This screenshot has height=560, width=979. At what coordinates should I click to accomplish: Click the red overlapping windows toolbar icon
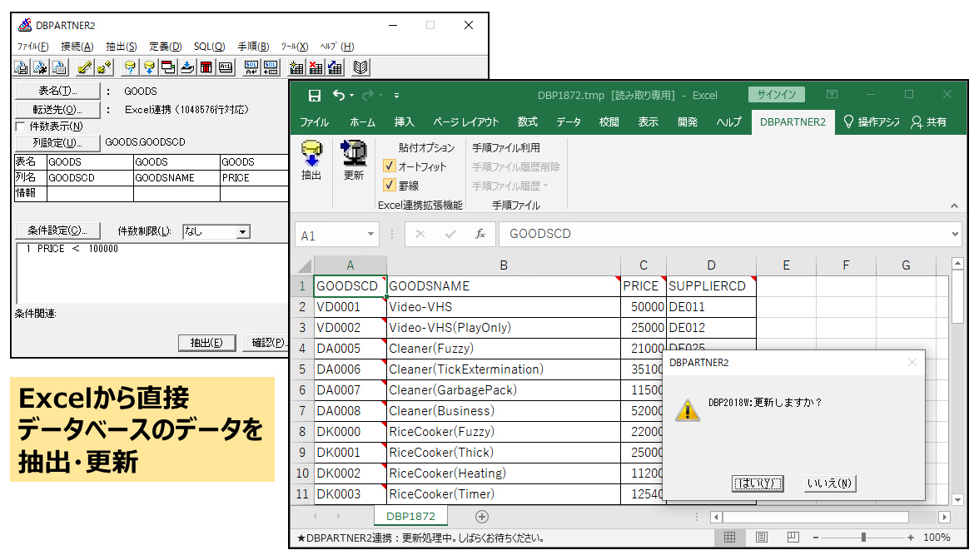(x=168, y=67)
